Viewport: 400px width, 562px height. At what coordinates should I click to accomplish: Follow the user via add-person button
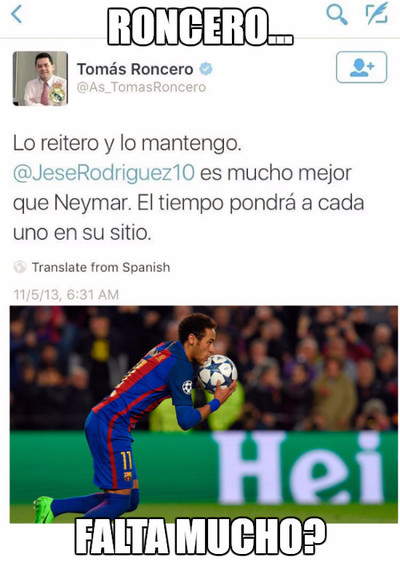[361, 67]
